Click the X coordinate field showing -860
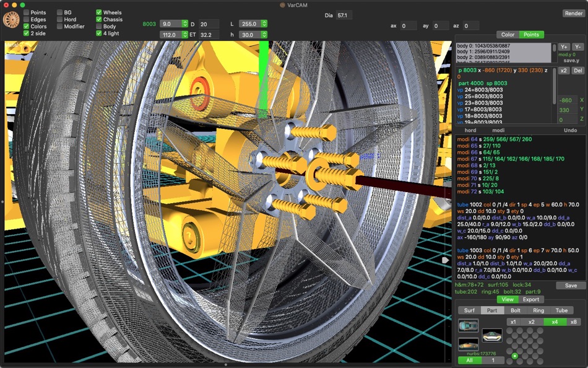The width and height of the screenshot is (588, 368). 567,100
